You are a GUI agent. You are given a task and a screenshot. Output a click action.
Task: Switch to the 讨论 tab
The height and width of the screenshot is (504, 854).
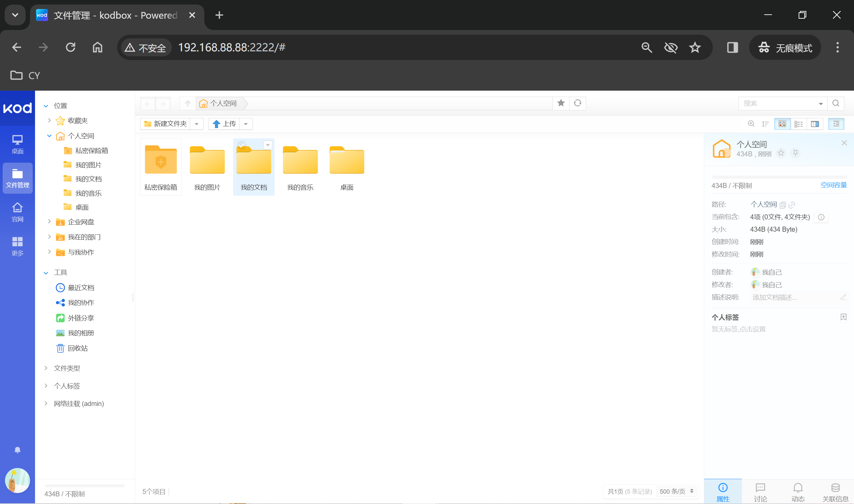point(760,492)
